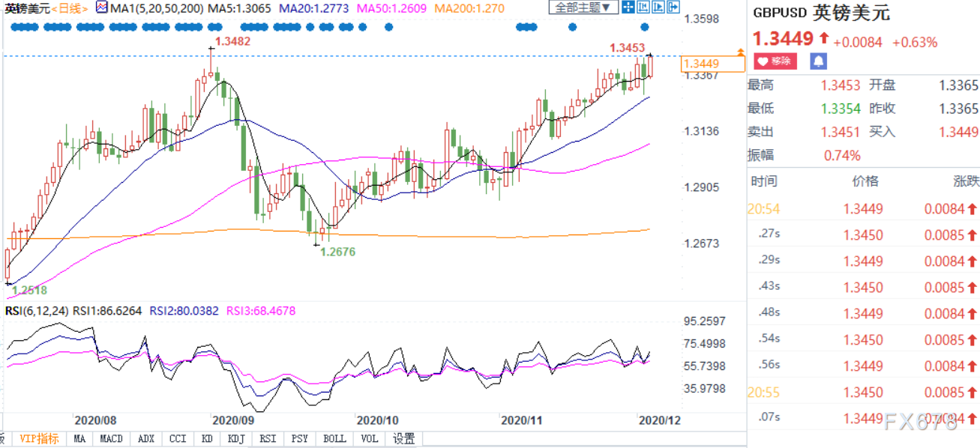Select the KDJ indicator tab

(x=236, y=439)
